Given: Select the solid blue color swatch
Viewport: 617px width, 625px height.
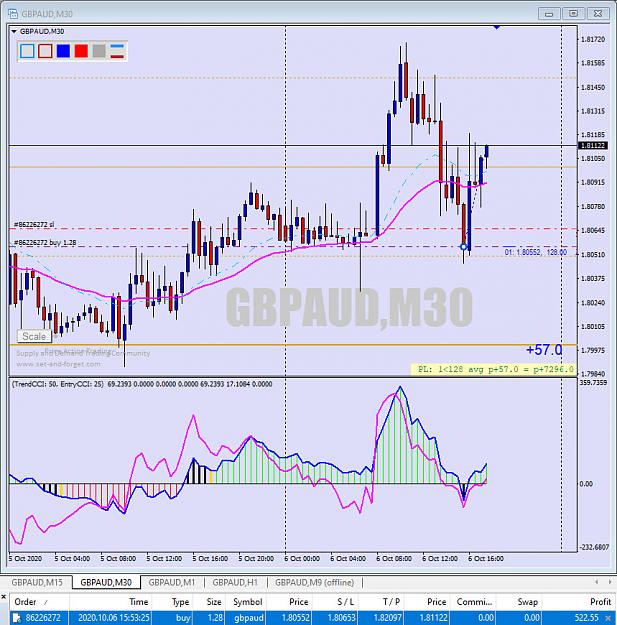Looking at the screenshot, I should 63,51.
